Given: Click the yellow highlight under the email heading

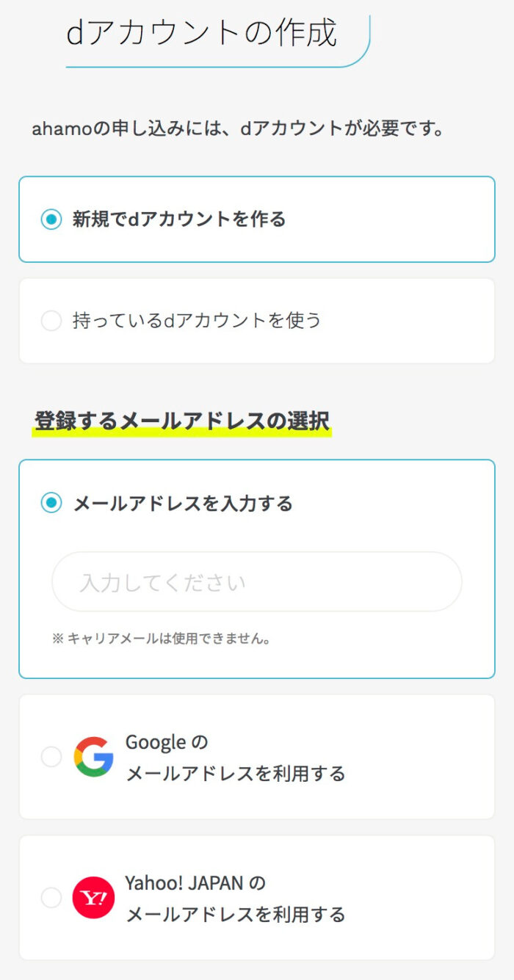Looking at the screenshot, I should [181, 433].
